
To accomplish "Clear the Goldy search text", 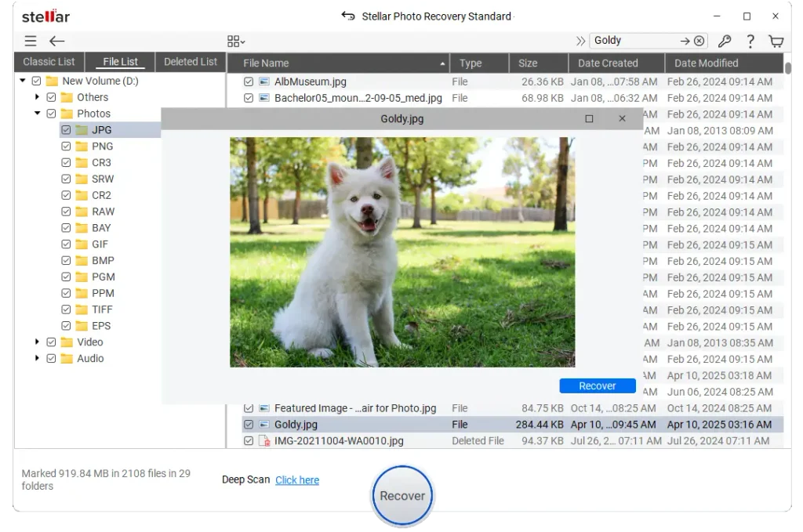I will point(699,41).
